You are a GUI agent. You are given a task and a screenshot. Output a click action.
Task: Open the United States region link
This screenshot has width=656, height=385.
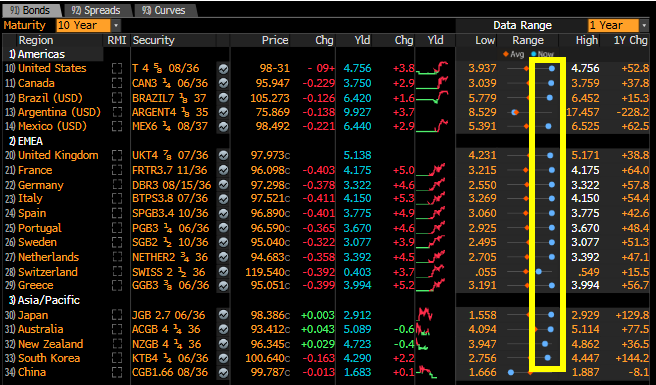52,68
